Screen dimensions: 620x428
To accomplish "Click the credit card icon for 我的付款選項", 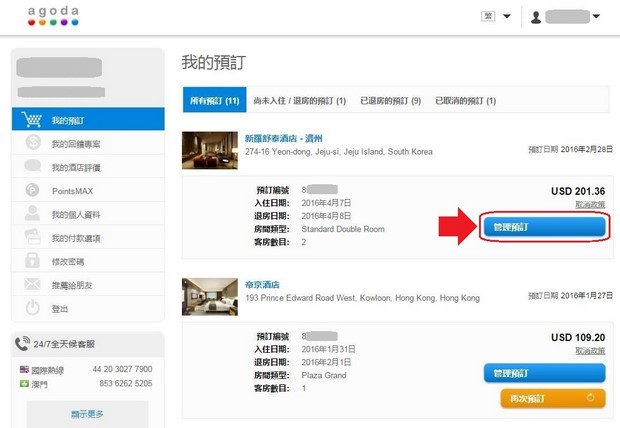I will [32, 237].
